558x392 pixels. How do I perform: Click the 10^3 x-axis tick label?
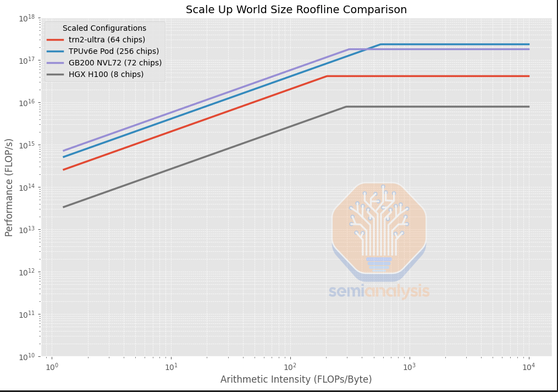click(x=410, y=367)
